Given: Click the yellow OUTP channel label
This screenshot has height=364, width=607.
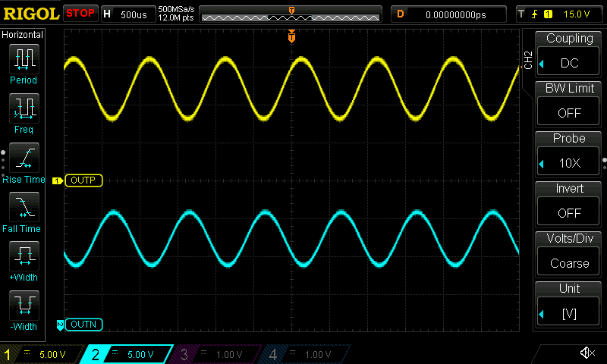Looking at the screenshot, I should point(83,180).
